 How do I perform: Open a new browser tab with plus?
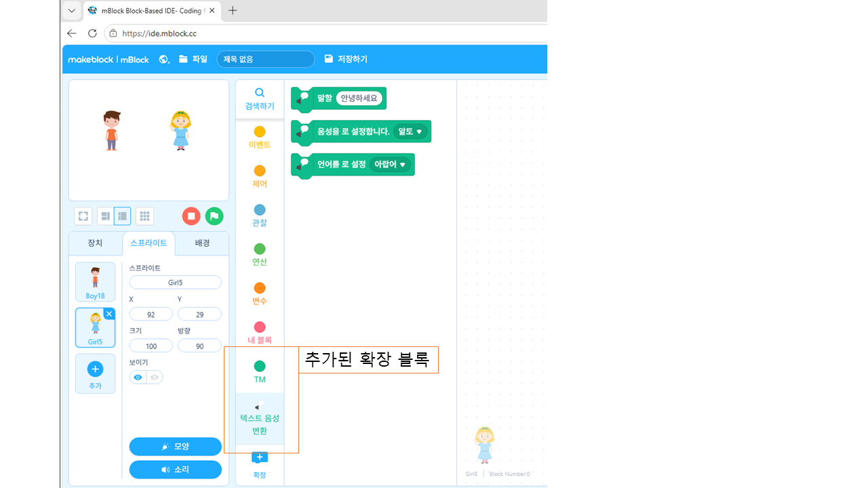pyautogui.click(x=233, y=11)
